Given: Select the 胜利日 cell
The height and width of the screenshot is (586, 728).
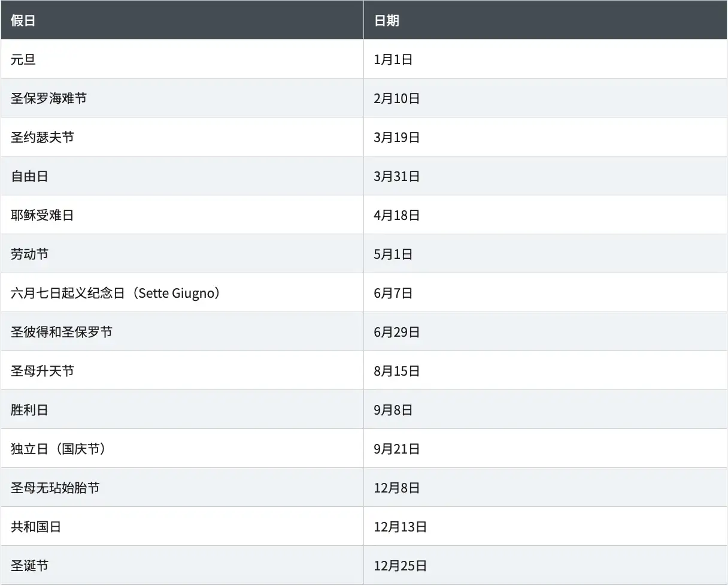Looking at the screenshot, I should pos(29,410).
